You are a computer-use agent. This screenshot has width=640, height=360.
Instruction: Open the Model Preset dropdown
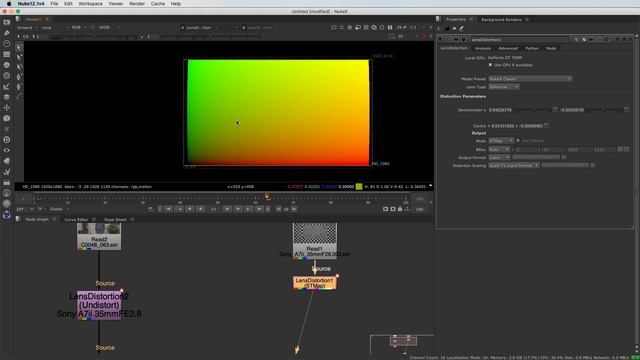(530, 79)
